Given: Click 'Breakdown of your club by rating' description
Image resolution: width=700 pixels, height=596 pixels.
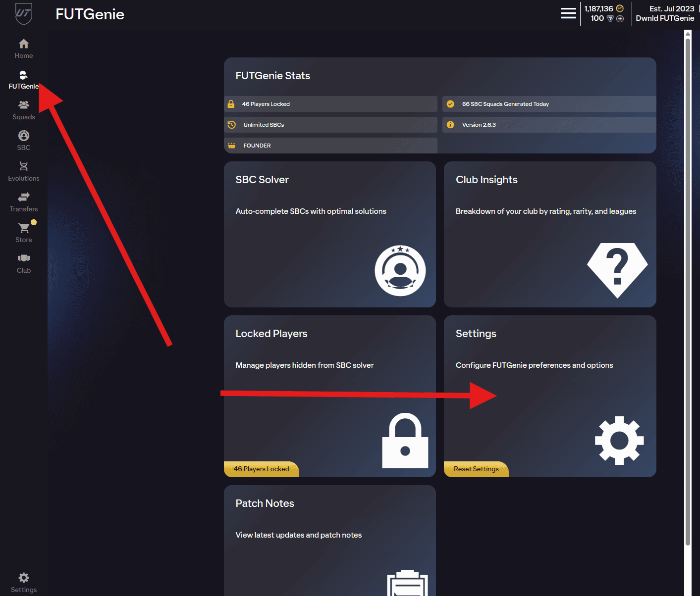Looking at the screenshot, I should (x=546, y=211).
